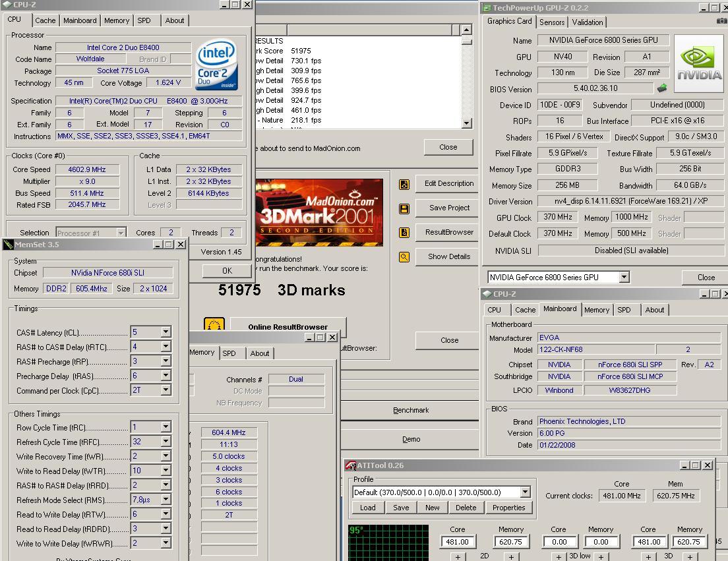Open the Row Cycle Time (tRC) dropdown
Image resolution: width=728 pixels, height=561 pixels.
(166, 427)
